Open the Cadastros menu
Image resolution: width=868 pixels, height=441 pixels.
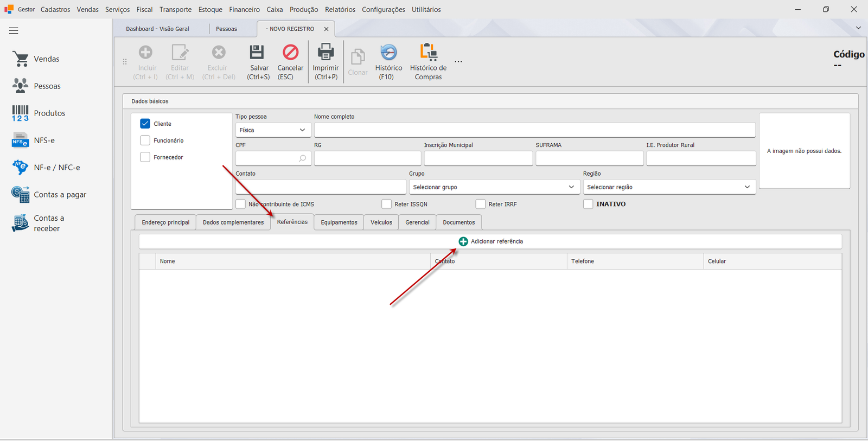tap(55, 10)
